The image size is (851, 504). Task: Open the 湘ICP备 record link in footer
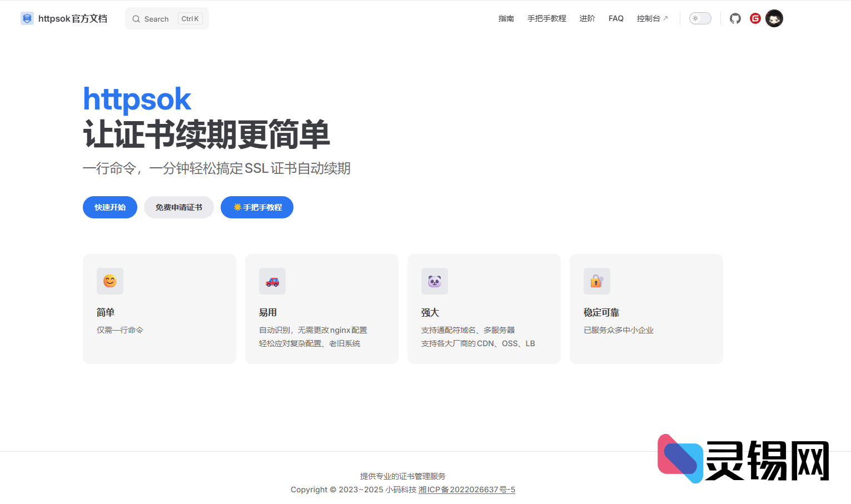[x=466, y=490]
